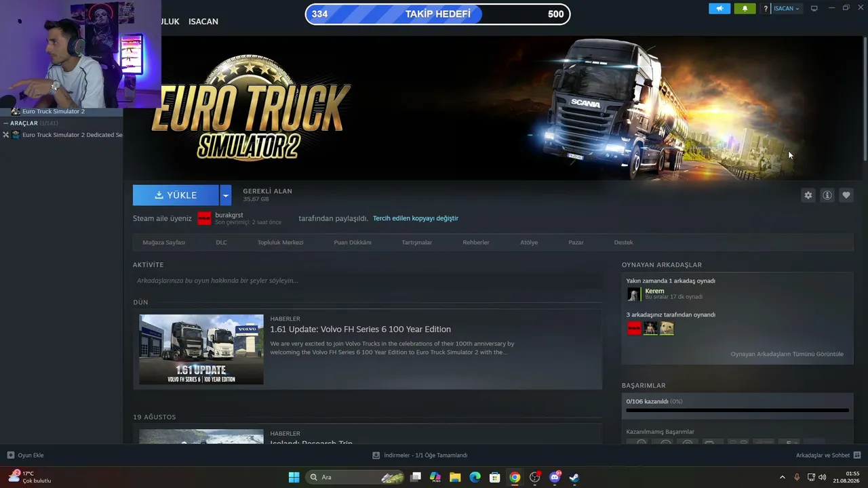Open the Rehberler tab

[476, 242]
